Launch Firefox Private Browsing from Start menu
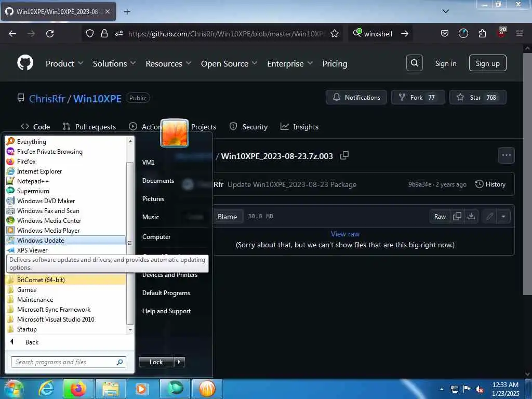The image size is (532, 399). point(49,151)
